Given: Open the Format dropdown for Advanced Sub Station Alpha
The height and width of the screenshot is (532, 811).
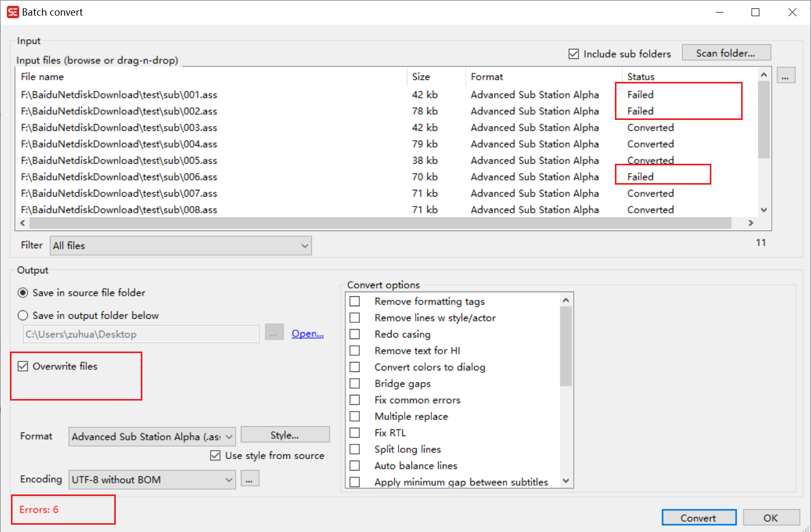Looking at the screenshot, I should click(x=228, y=436).
